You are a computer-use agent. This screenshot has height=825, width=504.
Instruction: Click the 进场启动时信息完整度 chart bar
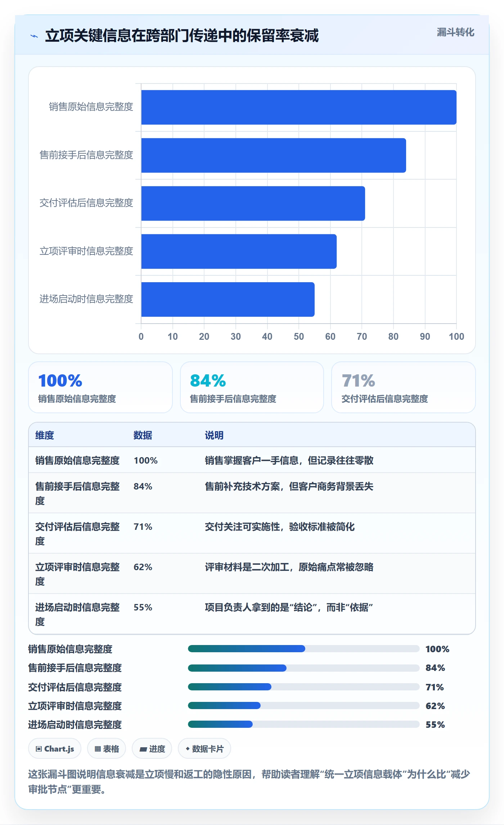point(228,299)
